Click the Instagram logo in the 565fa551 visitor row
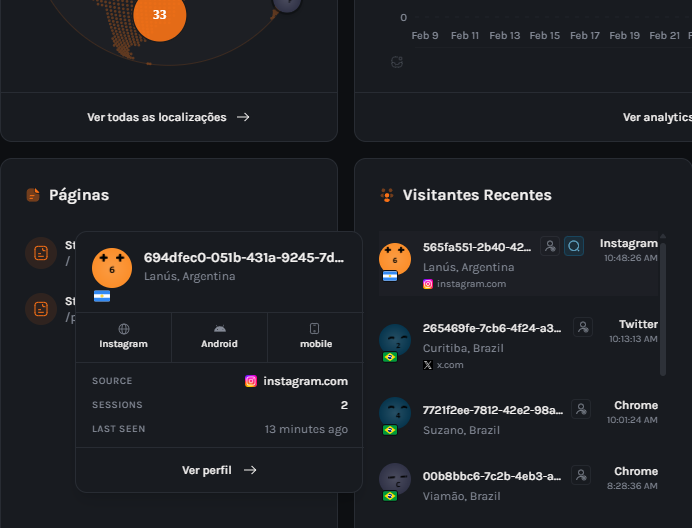 click(x=428, y=284)
